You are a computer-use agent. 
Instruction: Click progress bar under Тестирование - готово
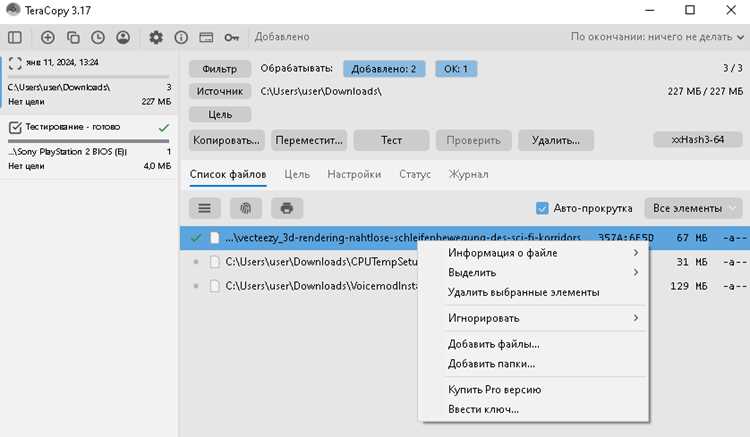click(88, 141)
